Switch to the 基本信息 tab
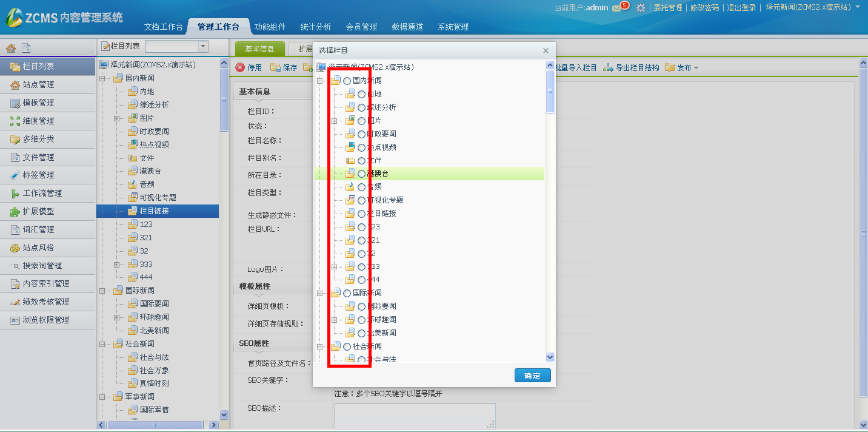Screen dimensions: 868x432 (x=259, y=49)
